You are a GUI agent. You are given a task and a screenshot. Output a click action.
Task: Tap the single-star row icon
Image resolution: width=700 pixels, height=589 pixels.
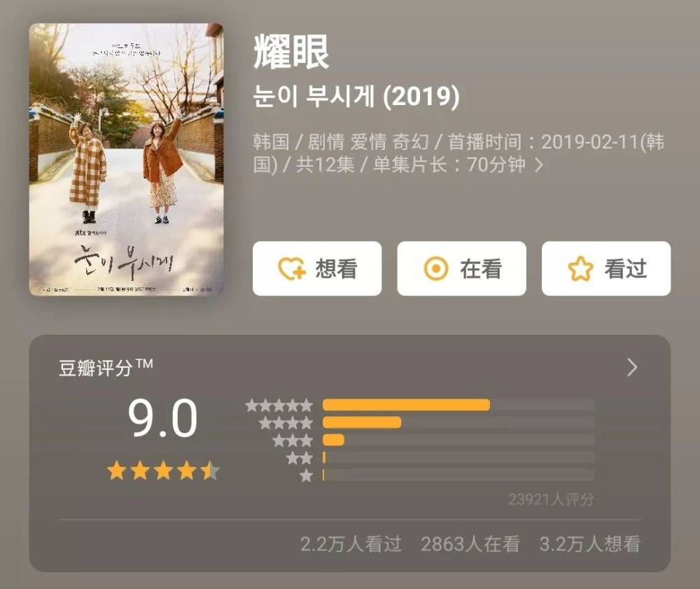pyautogui.click(x=307, y=476)
